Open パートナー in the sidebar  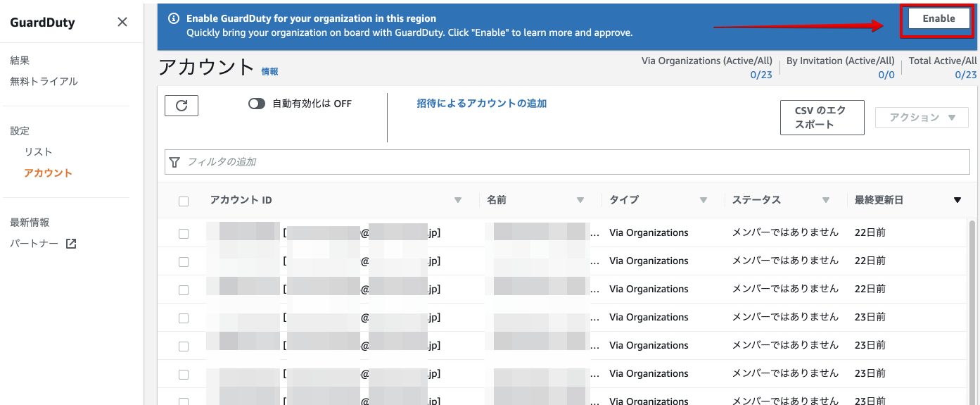[x=34, y=244]
